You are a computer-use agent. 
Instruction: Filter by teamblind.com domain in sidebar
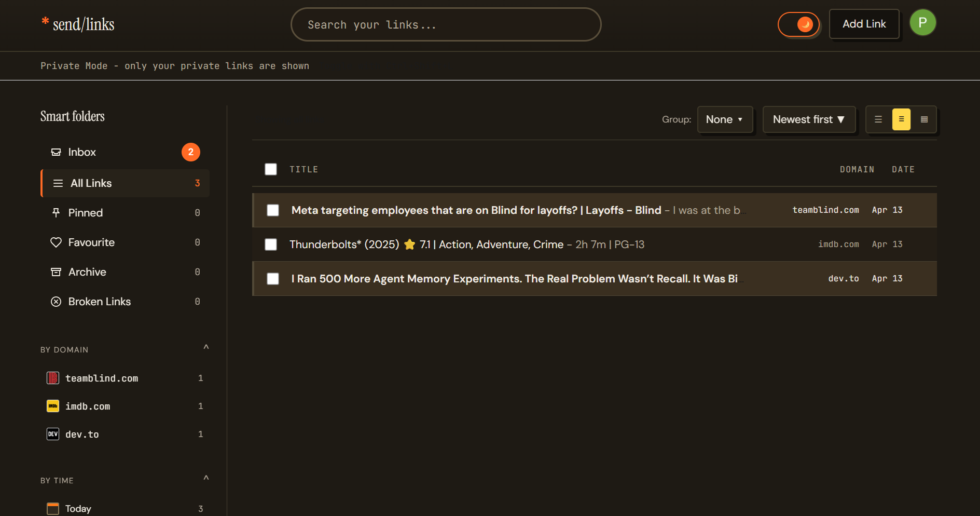125,378
